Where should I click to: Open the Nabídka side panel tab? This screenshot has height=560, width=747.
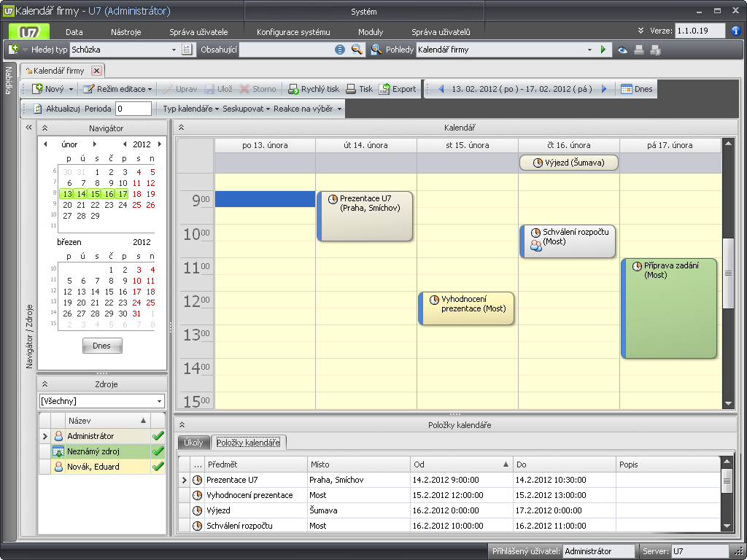click(x=9, y=80)
